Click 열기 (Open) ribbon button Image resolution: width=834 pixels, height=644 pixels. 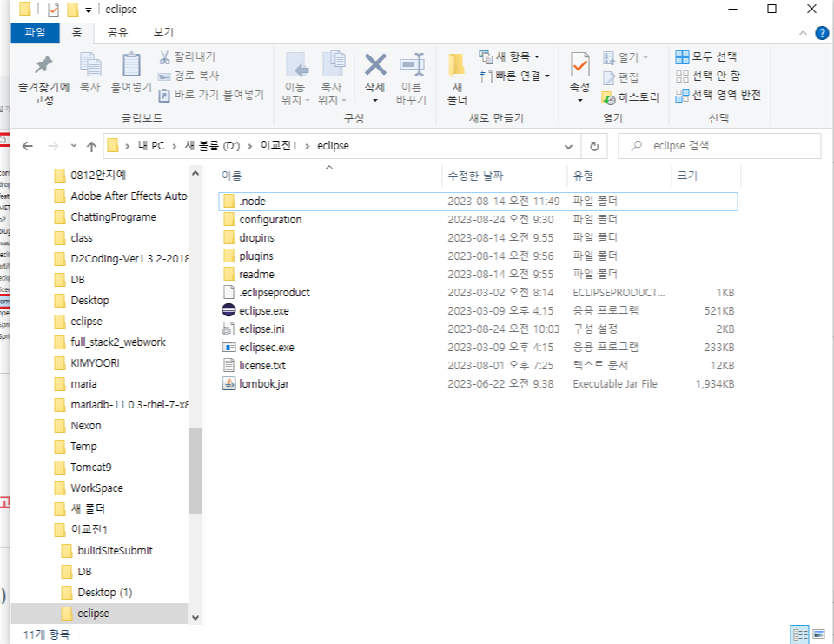tap(625, 57)
